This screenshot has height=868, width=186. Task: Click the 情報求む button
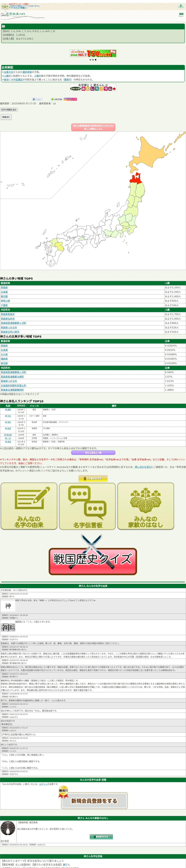point(6,117)
